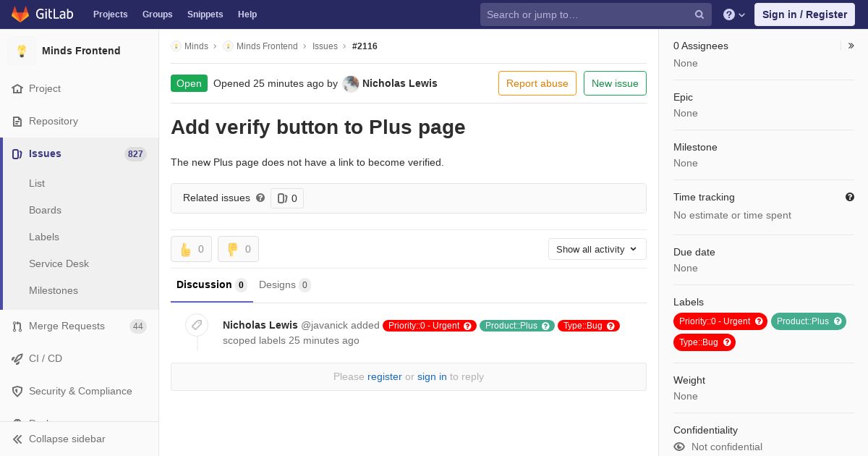
Task: Switch to the Designs tab
Action: point(285,285)
